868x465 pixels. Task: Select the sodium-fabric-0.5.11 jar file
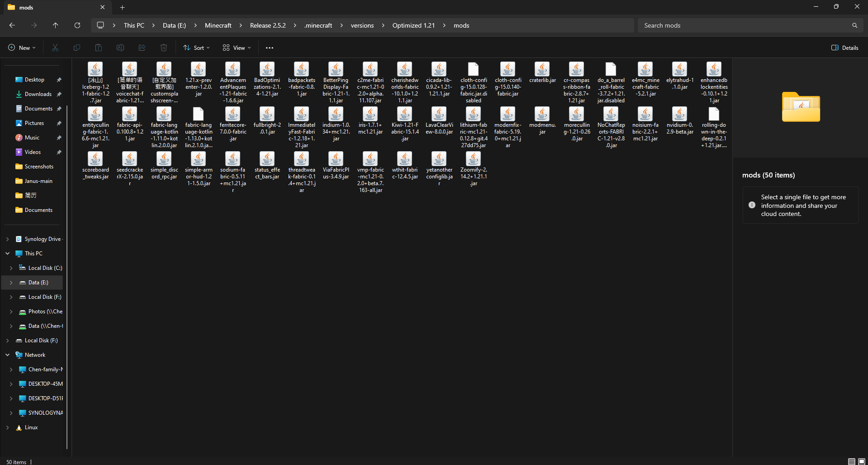pyautogui.click(x=233, y=173)
